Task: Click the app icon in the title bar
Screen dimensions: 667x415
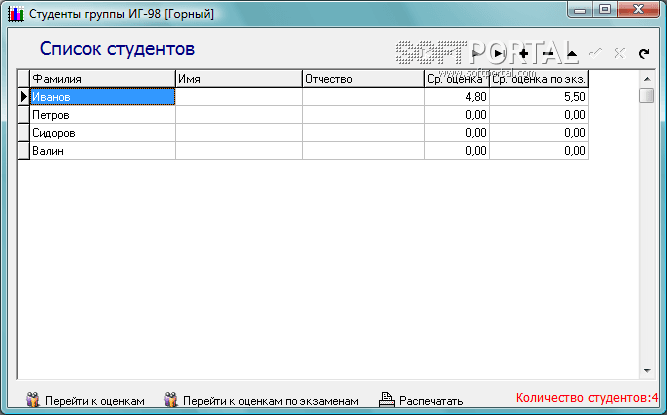Action: [16, 14]
